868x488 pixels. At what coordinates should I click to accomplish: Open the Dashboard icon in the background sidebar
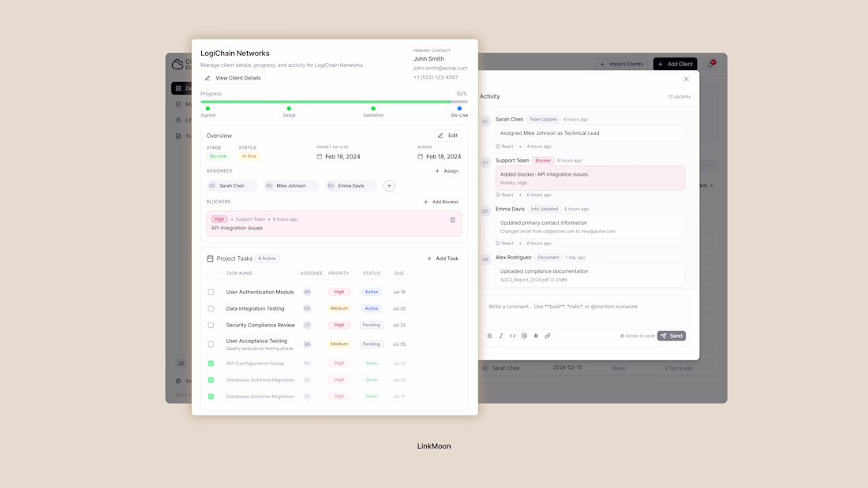[178, 88]
